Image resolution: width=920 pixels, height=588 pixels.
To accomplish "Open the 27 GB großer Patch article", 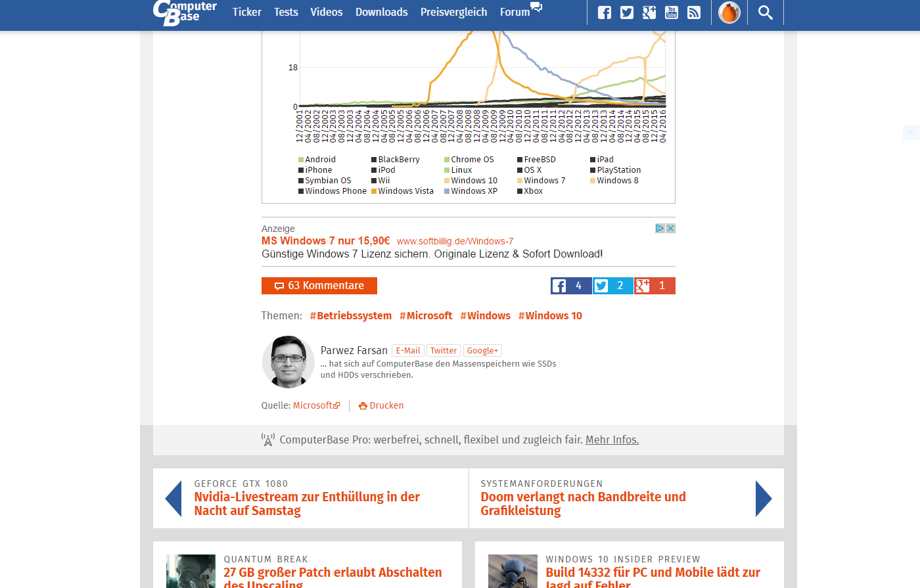I will tap(333, 576).
